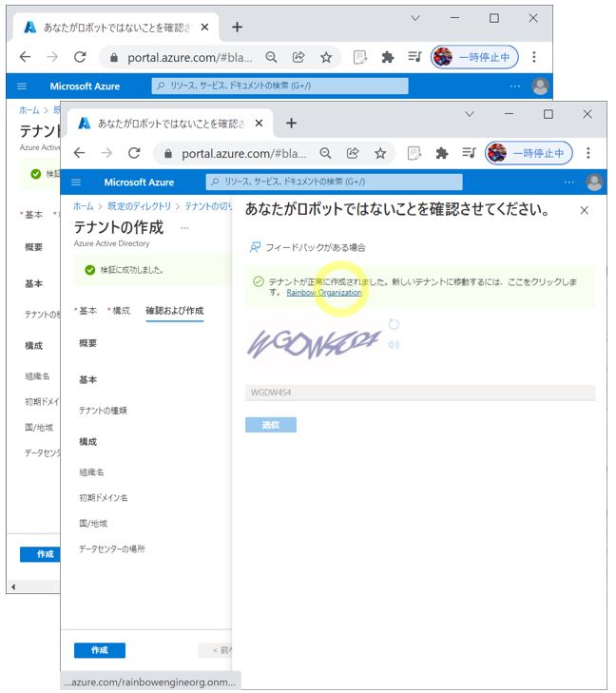
Task: Click the CAPTCHA image
Action: (314, 344)
